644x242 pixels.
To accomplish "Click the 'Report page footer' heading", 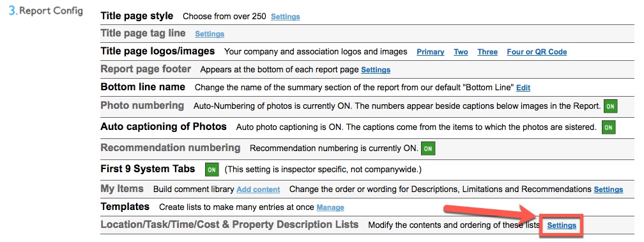I will click(146, 69).
